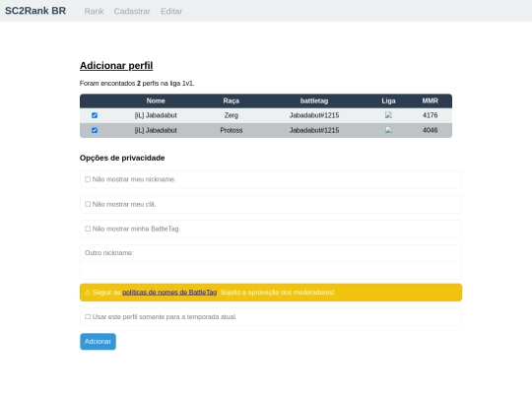Focus the Outro nickname input field
532x399 pixels.
(271, 270)
